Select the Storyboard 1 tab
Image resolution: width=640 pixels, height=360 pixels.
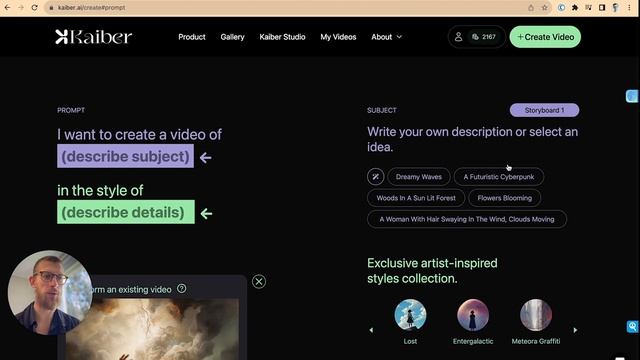[544, 110]
